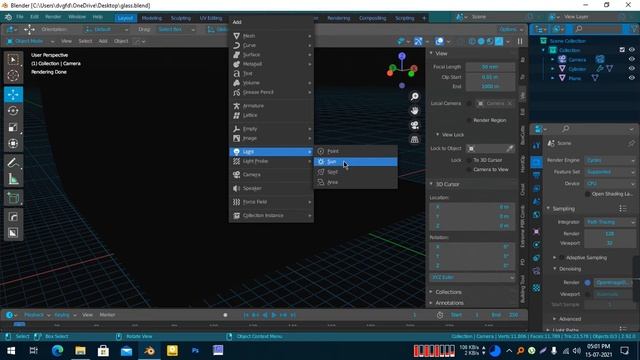Click the zoom view magnifier icon
640x360 pixels.
pyautogui.click(x=414, y=96)
